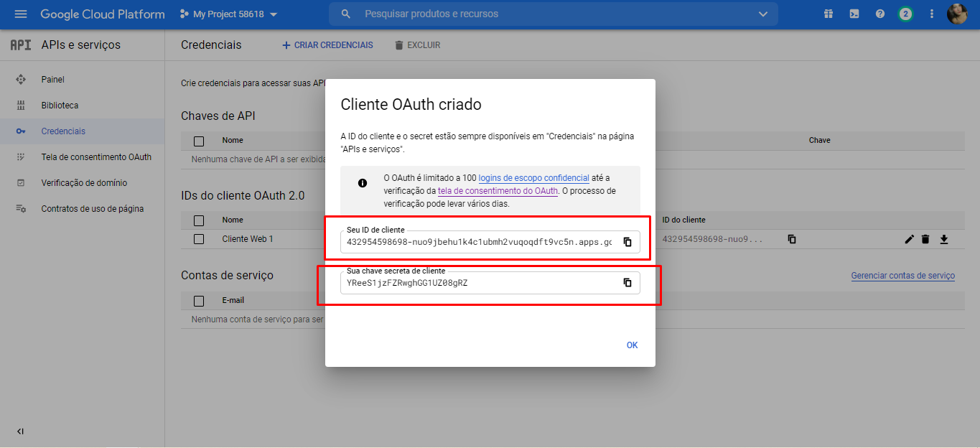Viewport: 980px width, 448px height.
Task: Copy the Seu ID de cliente value
Action: [627, 242]
